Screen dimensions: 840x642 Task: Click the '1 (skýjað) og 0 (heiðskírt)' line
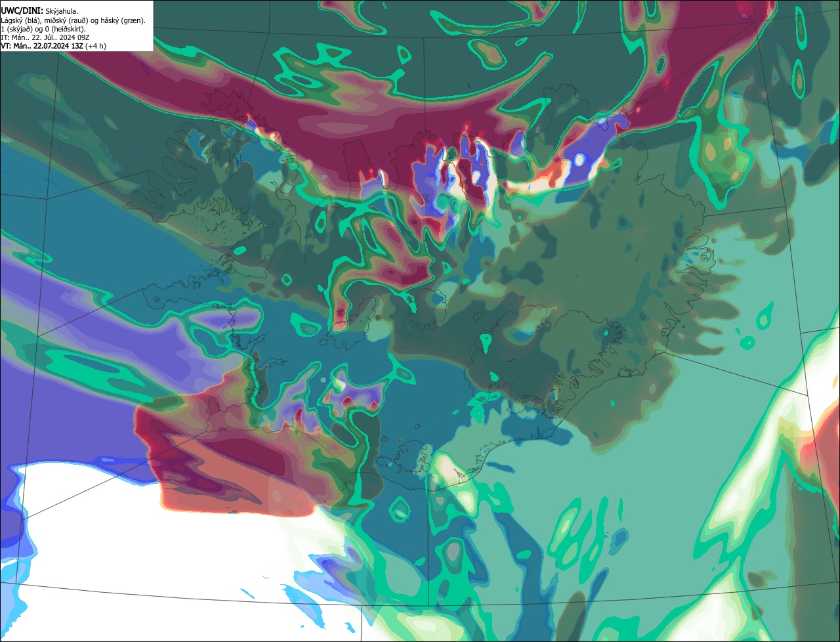pos(43,29)
